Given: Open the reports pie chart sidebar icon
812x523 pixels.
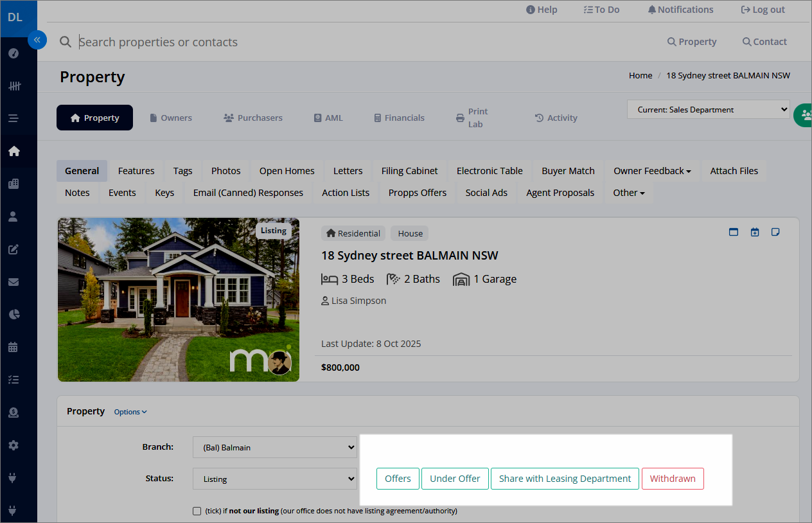Looking at the screenshot, I should coord(13,314).
